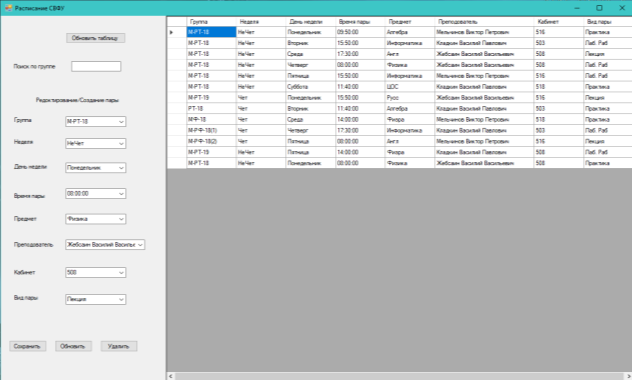Click «Чет» in the Русс row
The height and width of the screenshot is (380, 632).
[261, 98]
